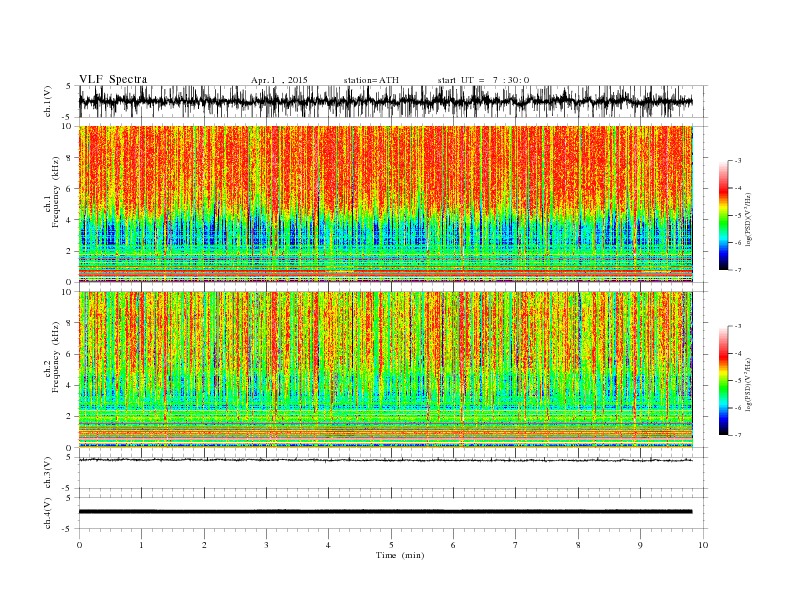The image size is (792, 612).
Task: Click inside the ch.1 spectrogram panel
Action: tap(385, 204)
